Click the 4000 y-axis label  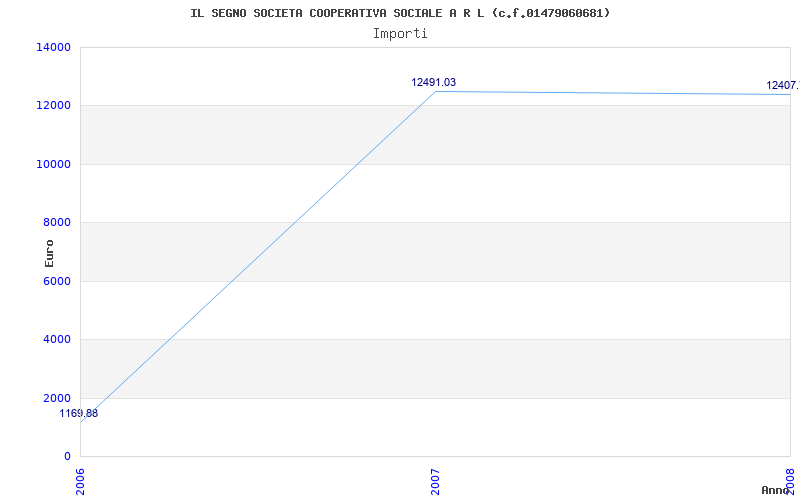(56, 339)
